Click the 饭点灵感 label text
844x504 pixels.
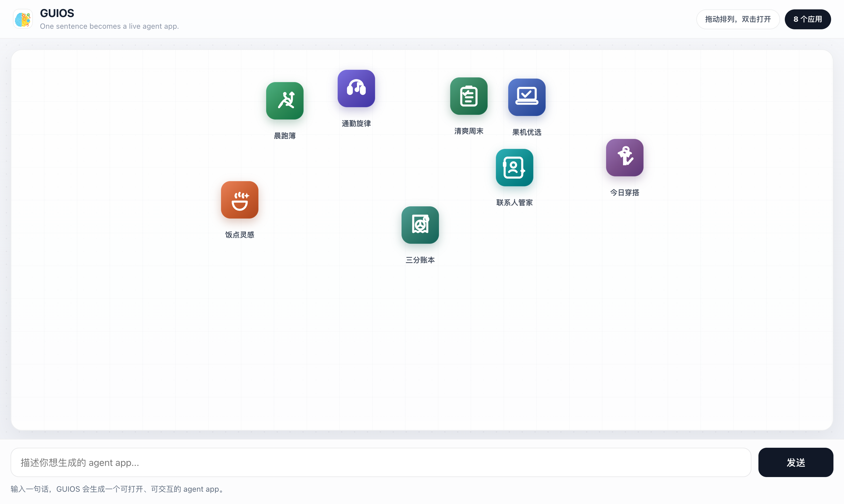239,235
